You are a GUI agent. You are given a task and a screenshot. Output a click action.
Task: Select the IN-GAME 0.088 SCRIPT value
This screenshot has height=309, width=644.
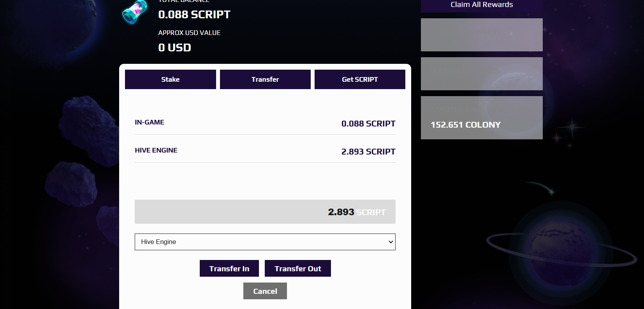click(368, 124)
